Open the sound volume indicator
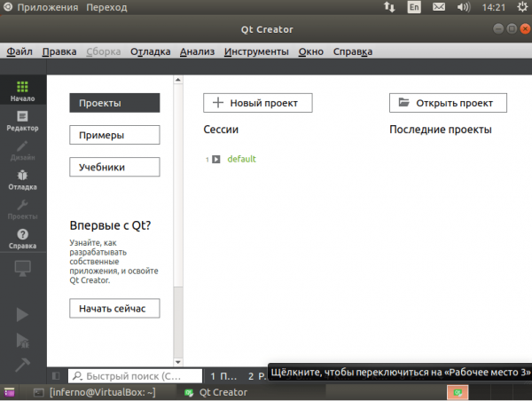 464,7
